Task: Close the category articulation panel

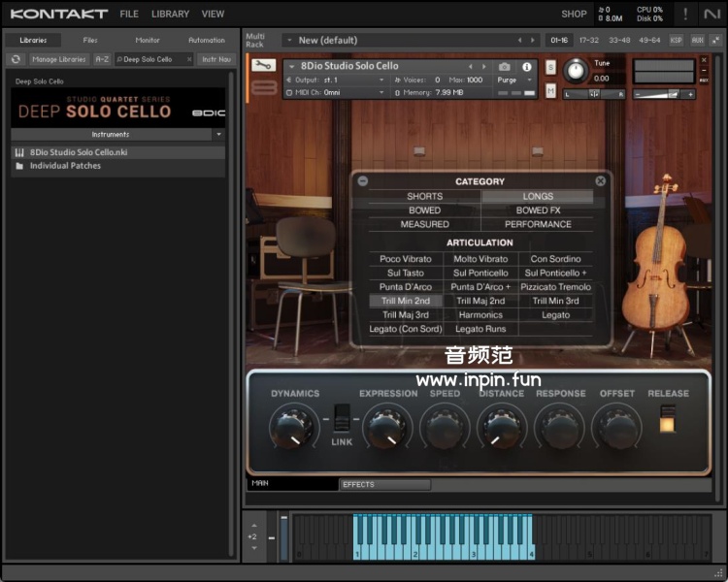Action: [x=600, y=181]
